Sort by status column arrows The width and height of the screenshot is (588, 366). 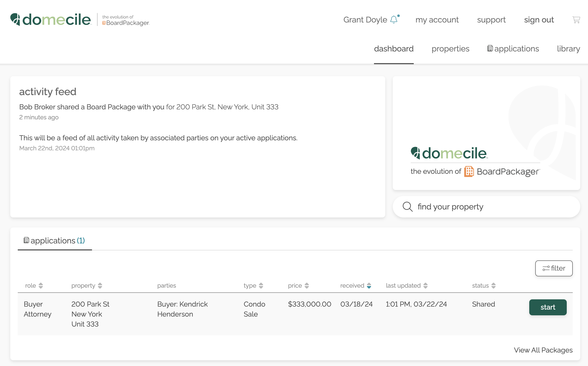493,286
